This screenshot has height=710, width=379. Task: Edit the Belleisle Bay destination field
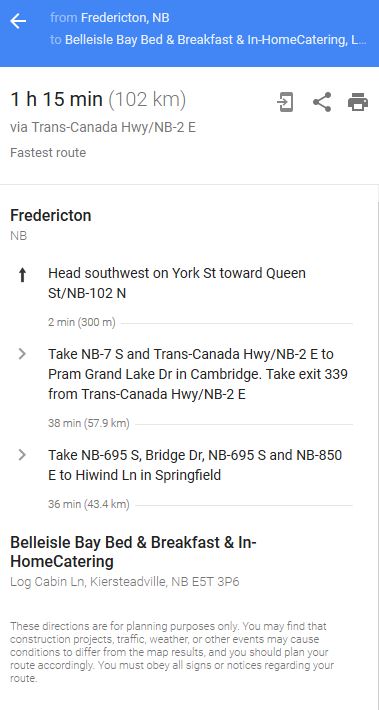[216, 40]
